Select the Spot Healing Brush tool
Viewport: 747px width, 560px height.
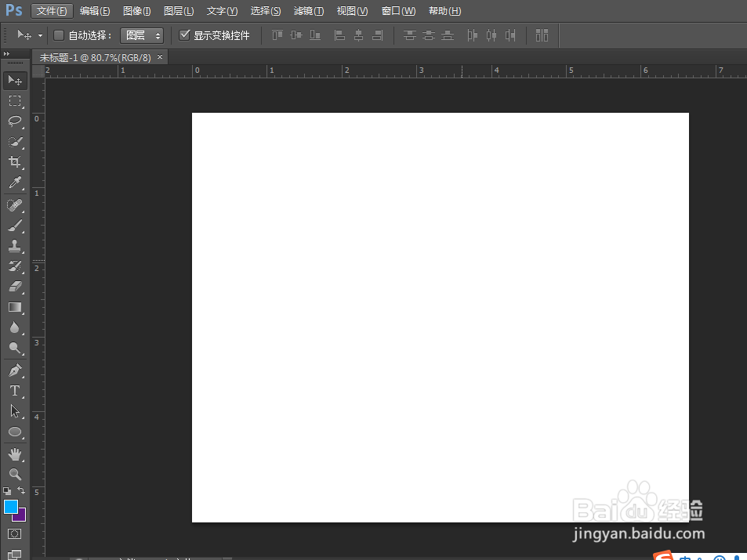point(15,205)
